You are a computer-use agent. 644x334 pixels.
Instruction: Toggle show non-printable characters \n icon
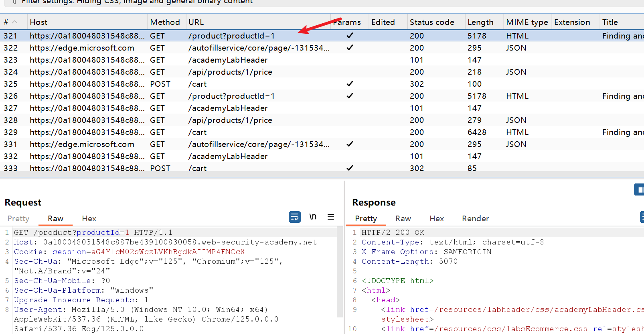313,217
